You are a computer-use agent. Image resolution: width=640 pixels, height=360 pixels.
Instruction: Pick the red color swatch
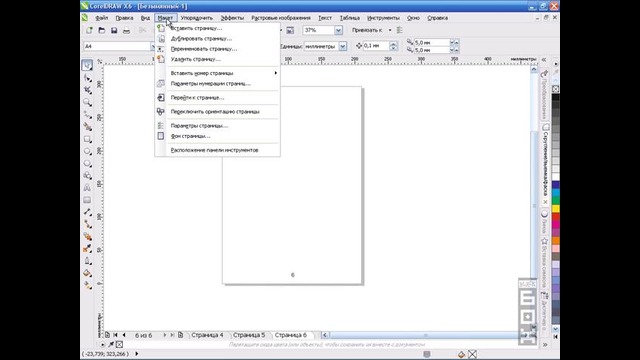[556, 217]
